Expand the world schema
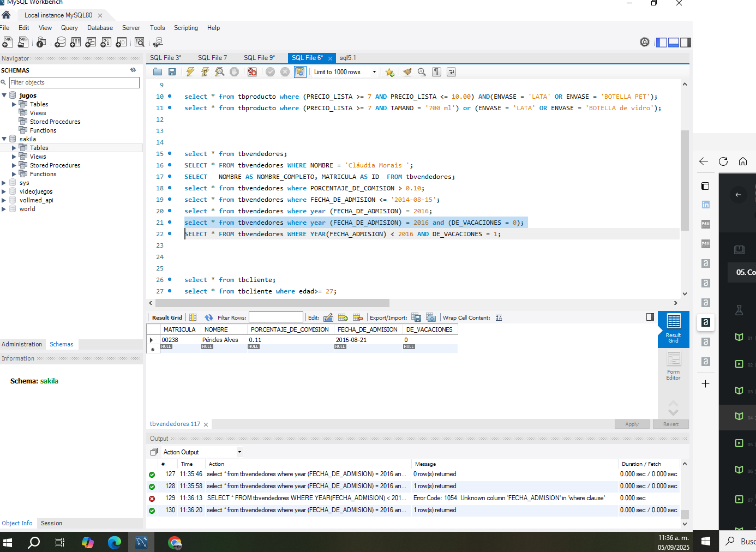This screenshot has height=552, width=756. (4, 209)
